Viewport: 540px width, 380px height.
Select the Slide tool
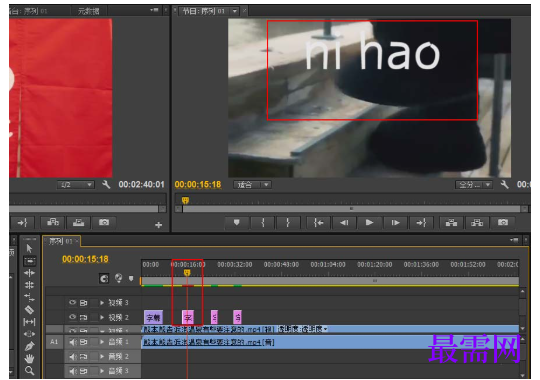[29, 334]
